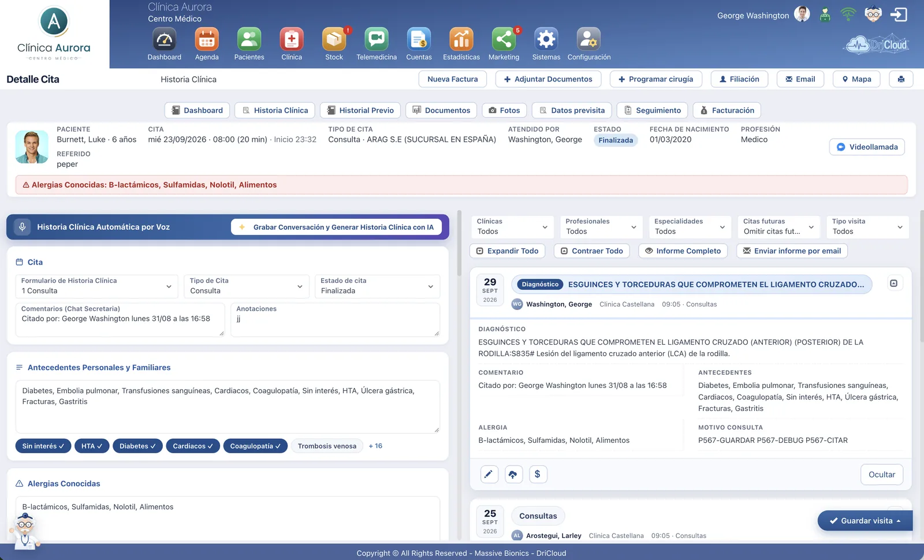This screenshot has height=560, width=924.
Task: Open the Sistemas gear icon
Action: pyautogui.click(x=546, y=39)
